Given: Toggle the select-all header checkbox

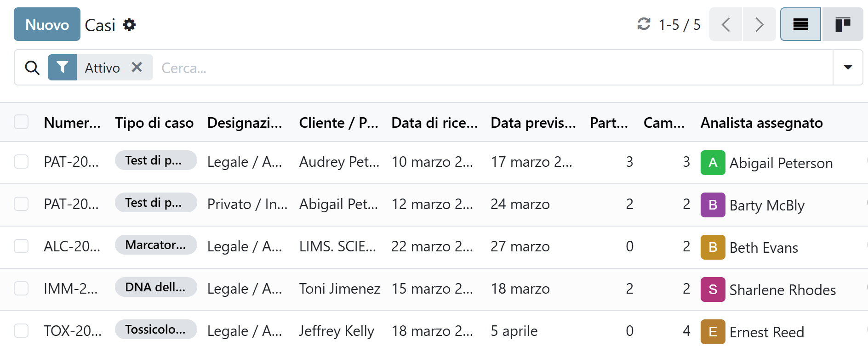Looking at the screenshot, I should (21, 122).
